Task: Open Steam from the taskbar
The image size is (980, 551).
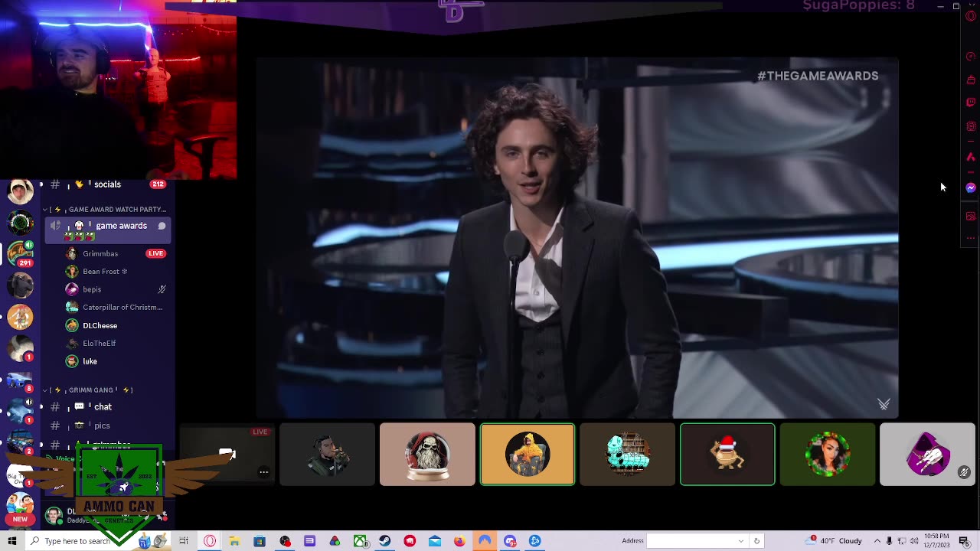Action: click(x=385, y=541)
